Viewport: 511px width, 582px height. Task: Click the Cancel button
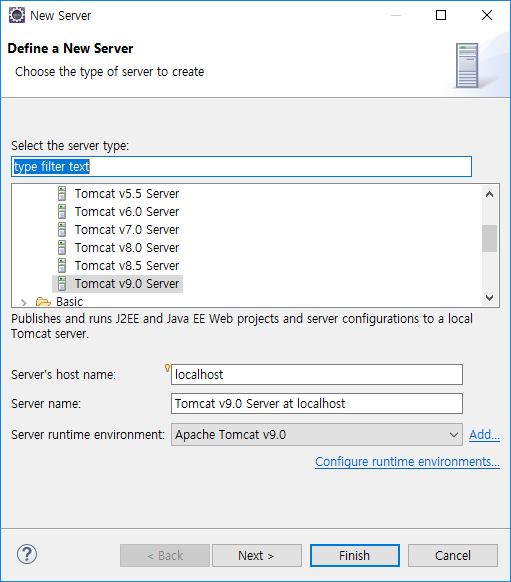(453, 556)
